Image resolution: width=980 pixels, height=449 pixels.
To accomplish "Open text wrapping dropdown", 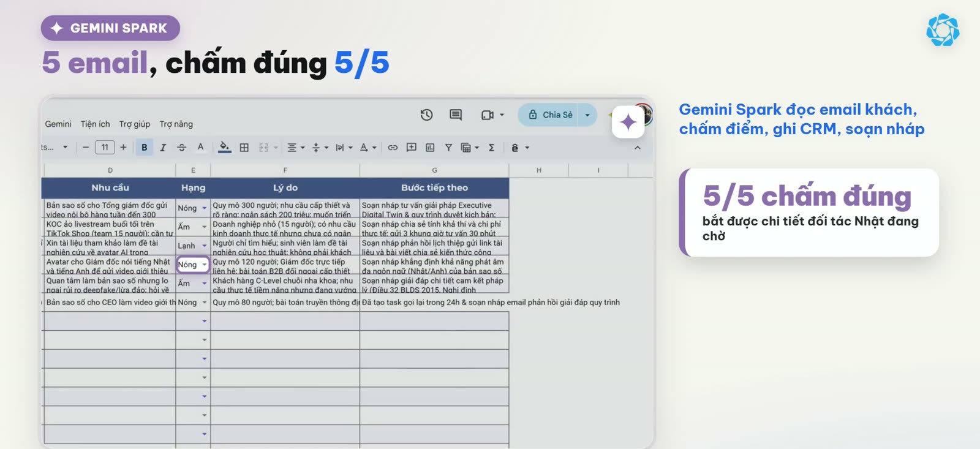I will [x=344, y=148].
